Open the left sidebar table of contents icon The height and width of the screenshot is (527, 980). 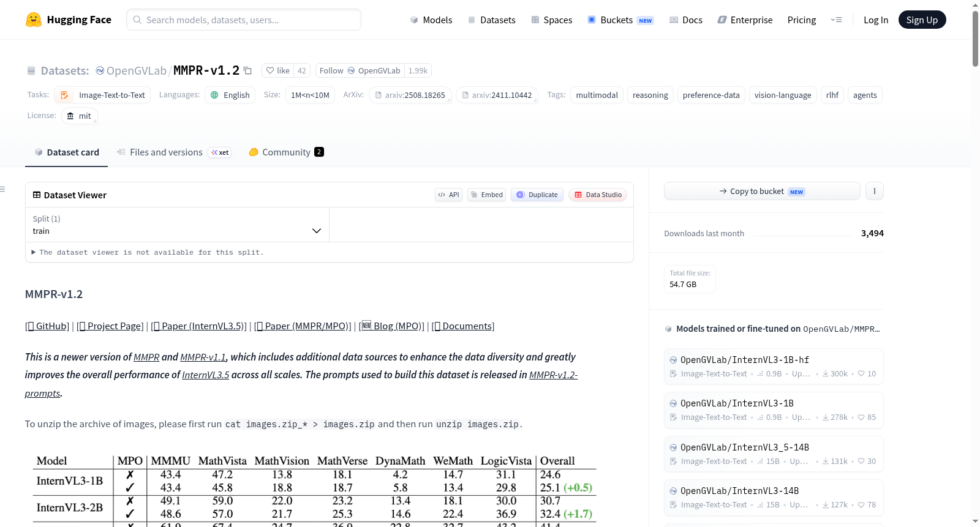[x=2, y=189]
